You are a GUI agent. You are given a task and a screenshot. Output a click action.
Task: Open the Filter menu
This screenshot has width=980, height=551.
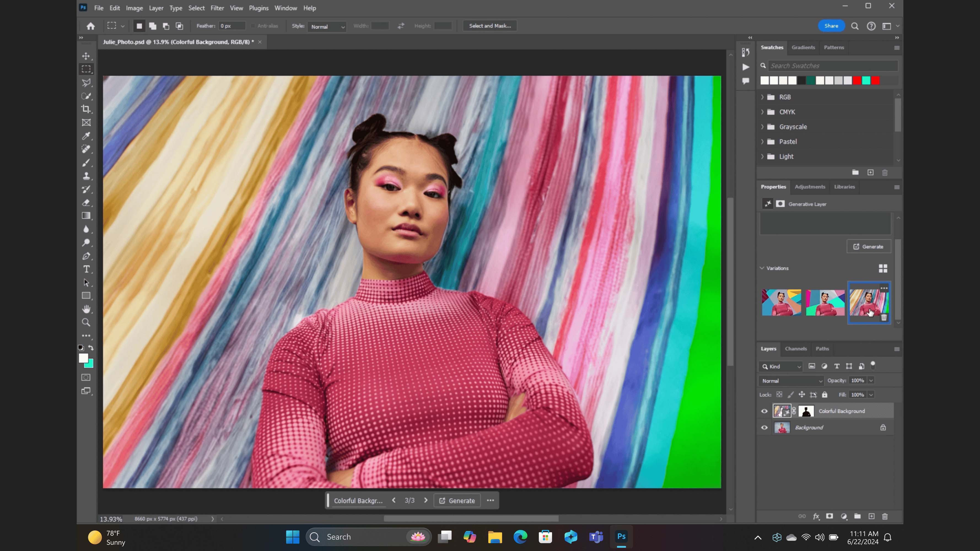[217, 8]
